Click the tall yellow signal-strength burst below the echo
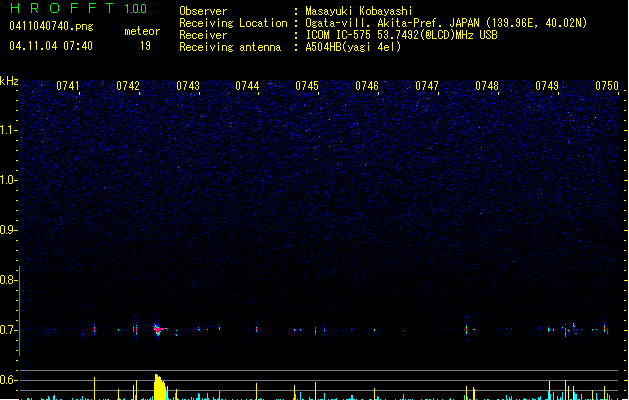 pyautogui.click(x=160, y=387)
